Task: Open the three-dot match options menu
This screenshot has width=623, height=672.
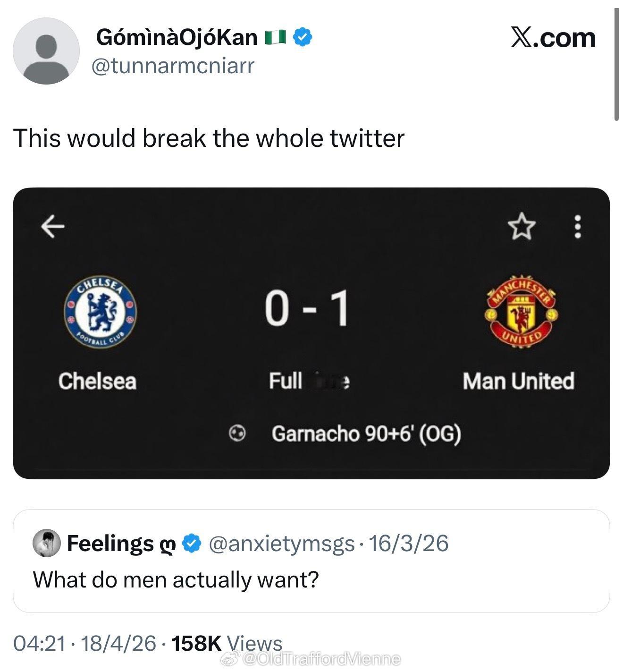Action: (x=577, y=227)
